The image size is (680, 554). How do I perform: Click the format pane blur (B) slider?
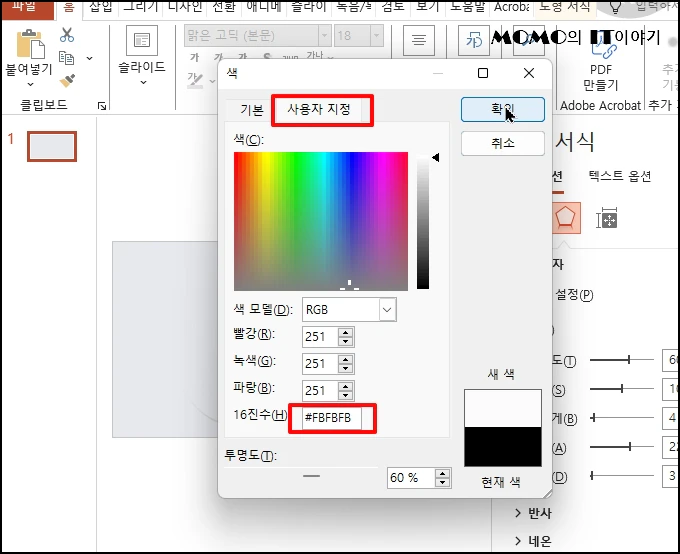(x=622, y=417)
